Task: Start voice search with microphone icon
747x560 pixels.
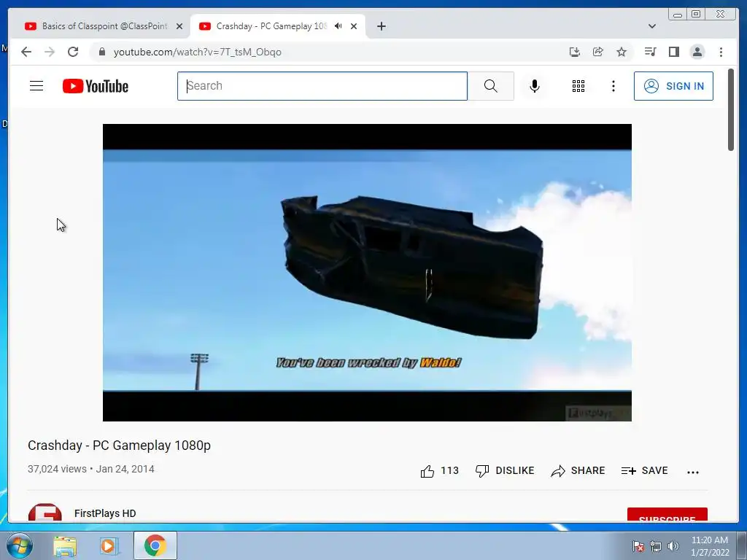Action: click(535, 86)
